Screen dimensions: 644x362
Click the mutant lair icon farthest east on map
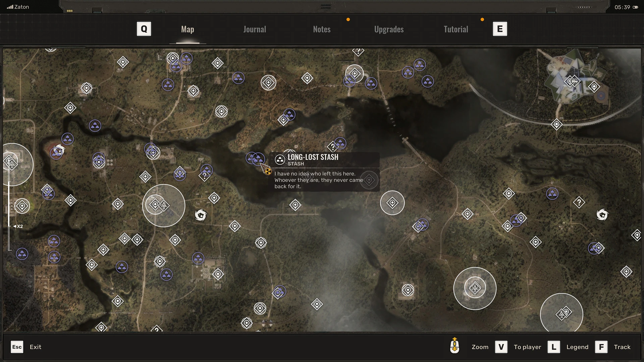[x=602, y=214]
